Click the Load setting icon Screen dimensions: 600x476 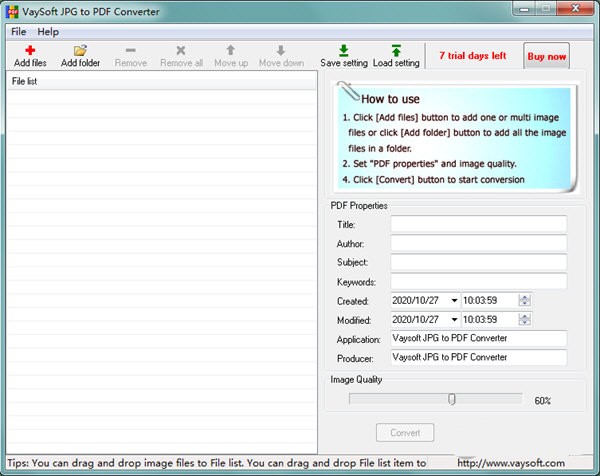[396, 50]
